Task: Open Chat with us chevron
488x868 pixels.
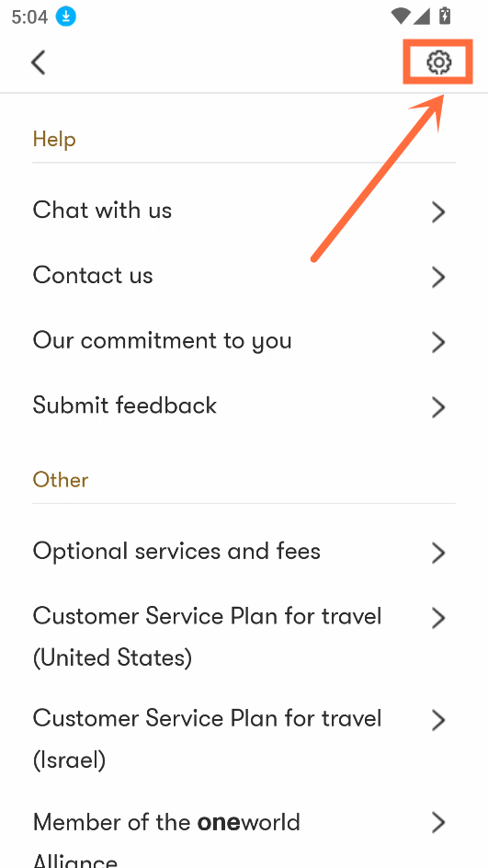Action: point(438,211)
